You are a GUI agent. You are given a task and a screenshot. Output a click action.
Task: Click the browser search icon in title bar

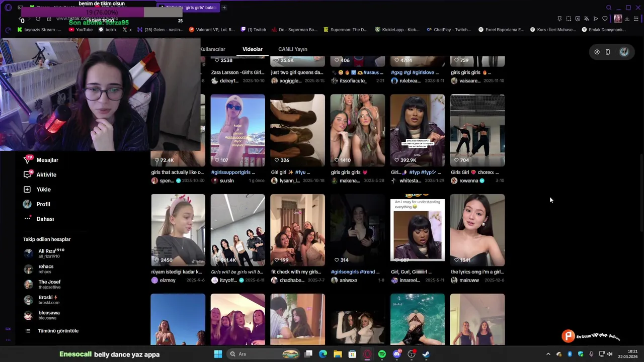coord(609,8)
